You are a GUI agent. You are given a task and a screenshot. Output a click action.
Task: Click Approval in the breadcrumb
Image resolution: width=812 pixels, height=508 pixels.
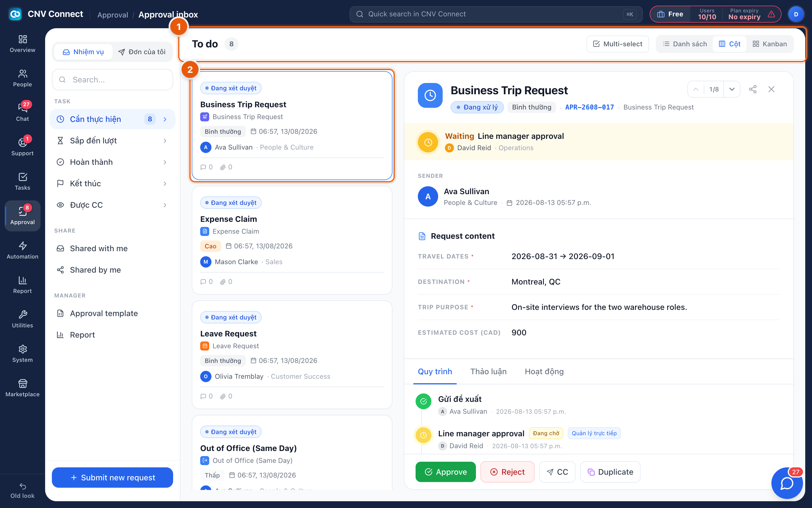(113, 15)
